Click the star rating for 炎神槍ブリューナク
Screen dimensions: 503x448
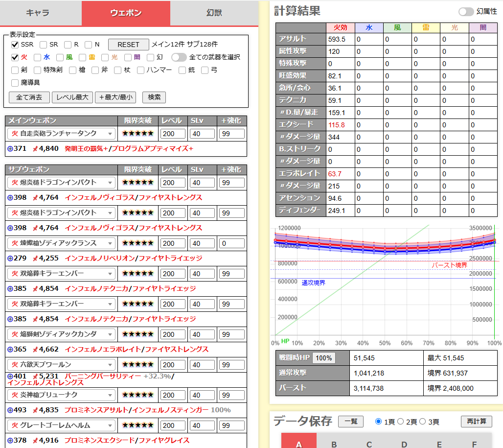click(137, 395)
